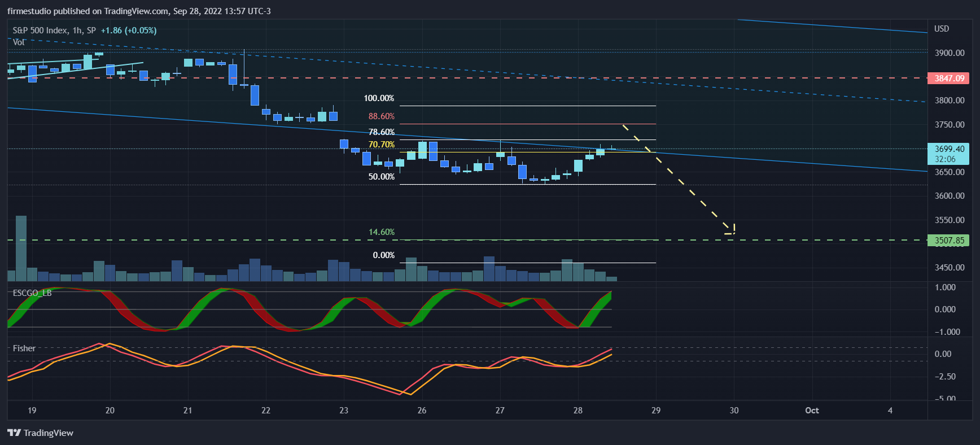Click the 1.000 ESCGO scale value
Image resolution: width=980 pixels, height=445 pixels.
[x=946, y=287]
